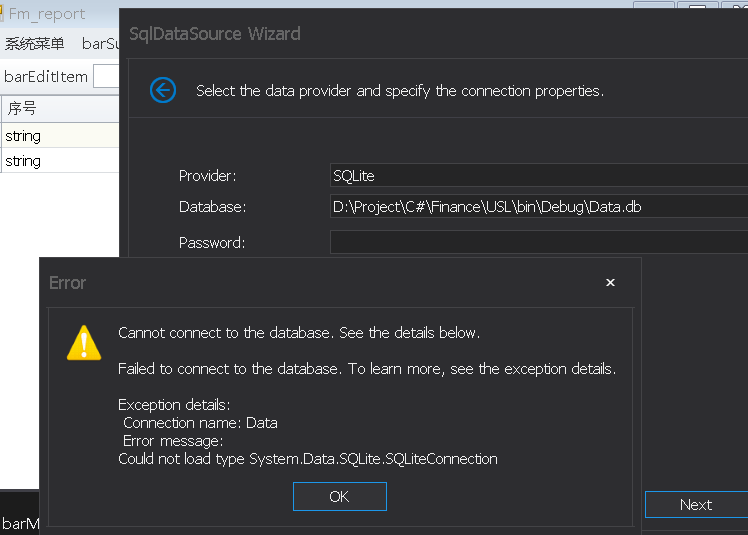Select the first string grid row

tap(60, 136)
